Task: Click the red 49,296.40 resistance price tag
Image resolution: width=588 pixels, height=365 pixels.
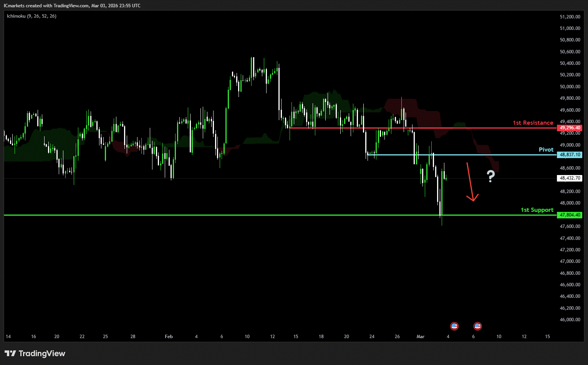Action: pyautogui.click(x=570, y=128)
